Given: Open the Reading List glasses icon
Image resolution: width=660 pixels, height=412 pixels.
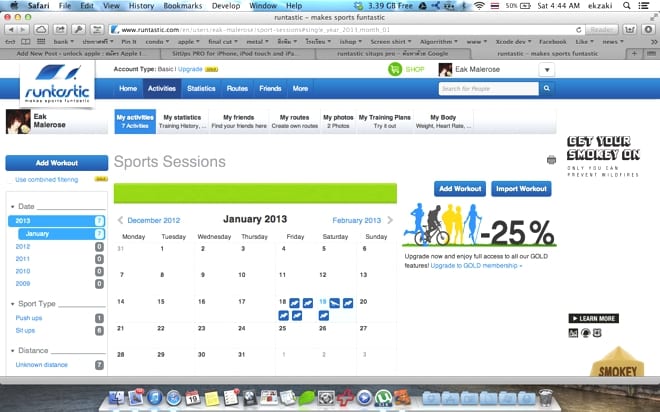Looking at the screenshot, I should tap(10, 42).
